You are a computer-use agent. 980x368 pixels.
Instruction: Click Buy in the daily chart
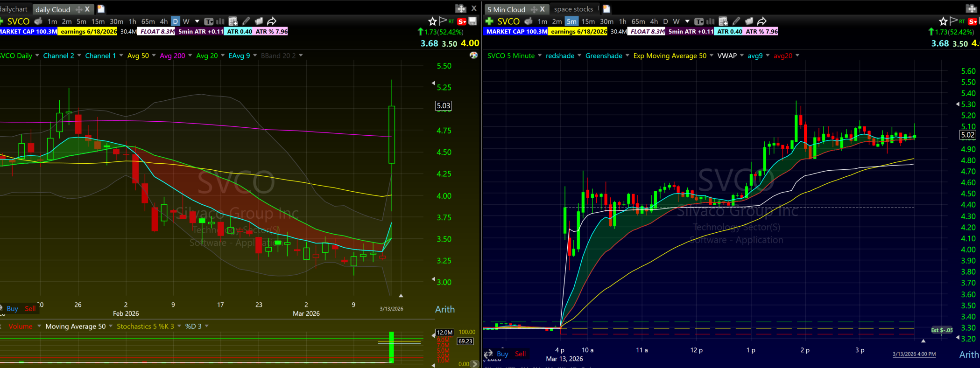[12, 308]
